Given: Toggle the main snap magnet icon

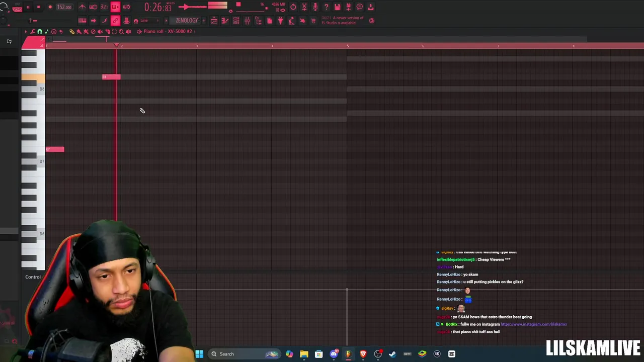Looking at the screenshot, I should 136,21.
